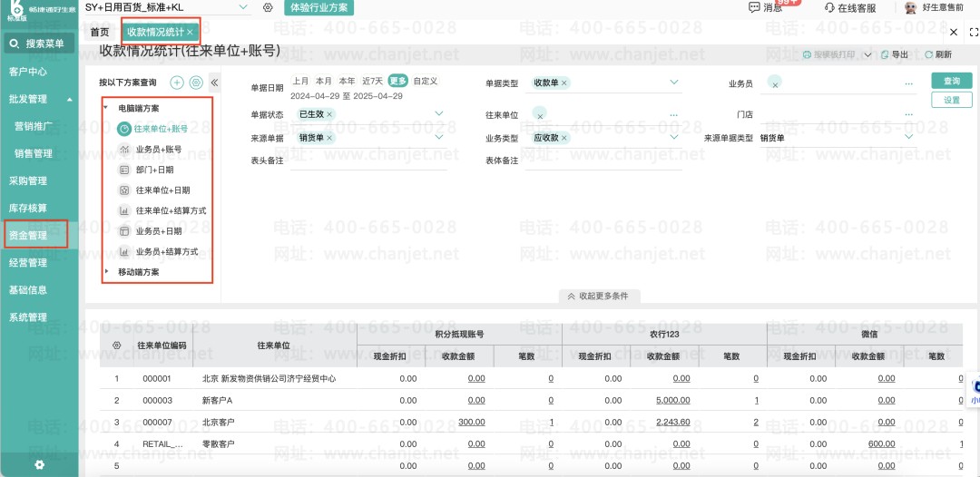Click the 体验行业方案 button
The width and height of the screenshot is (980, 477).
(318, 8)
